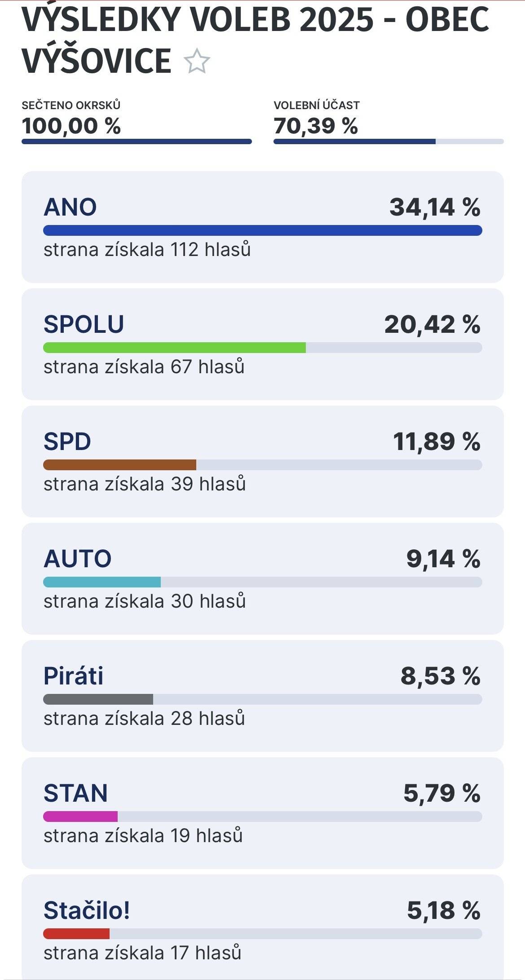The height and width of the screenshot is (980, 525).
Task: Click the brown SPD progress bar
Action: 120,465
